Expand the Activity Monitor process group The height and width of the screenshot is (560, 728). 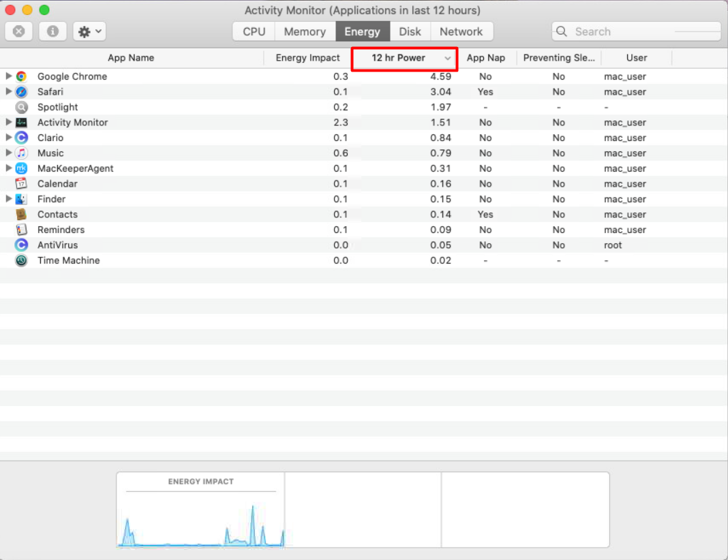coord(8,122)
